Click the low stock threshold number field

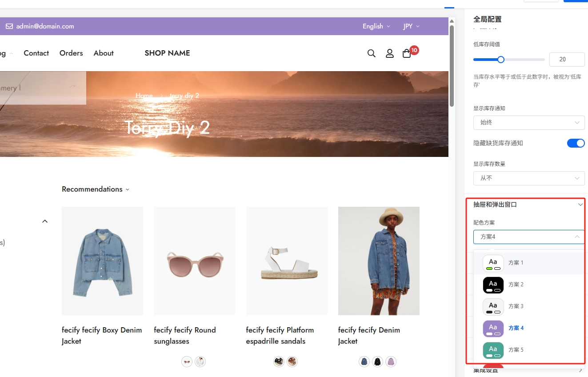[x=567, y=60]
